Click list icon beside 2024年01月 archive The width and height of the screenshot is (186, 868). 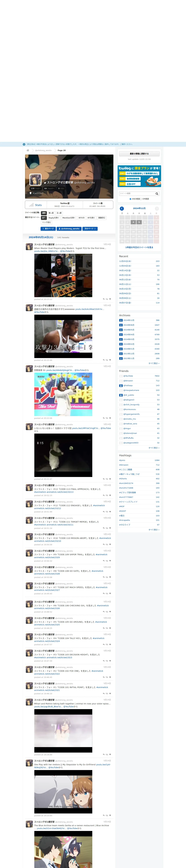[x=121, y=349]
